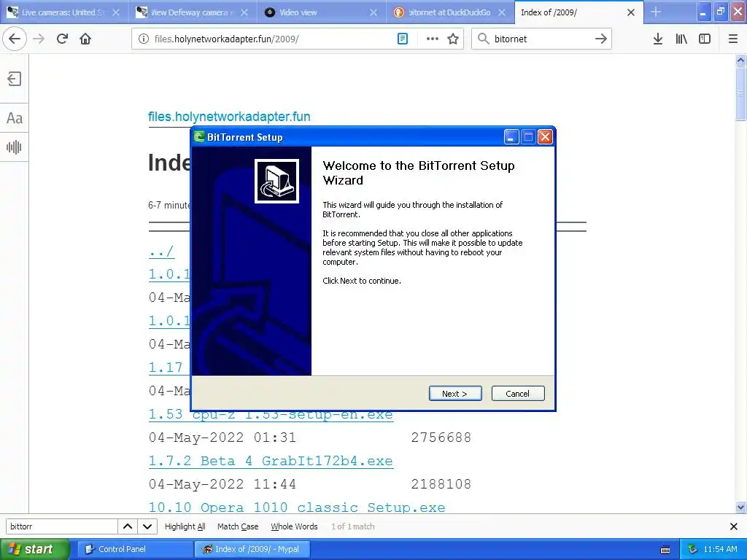Switch to bitornet at DuckDuckGo tab
The height and width of the screenshot is (560, 747).
(x=449, y=12)
